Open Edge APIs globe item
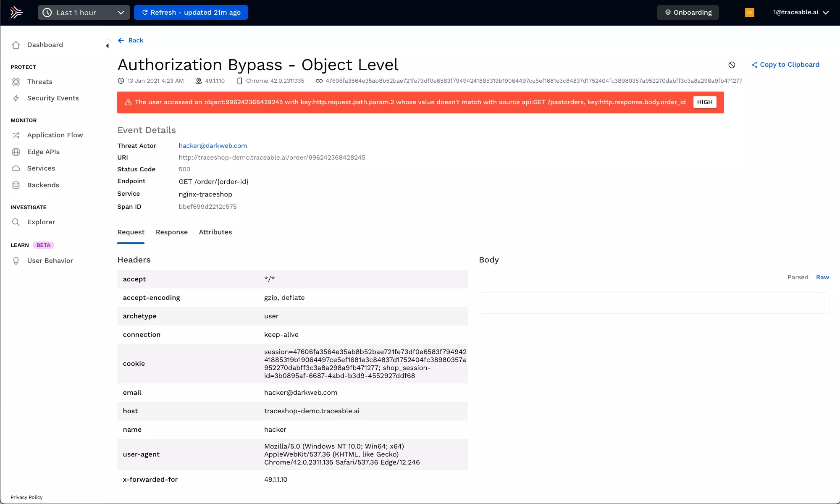This screenshot has height=504, width=840. click(43, 152)
